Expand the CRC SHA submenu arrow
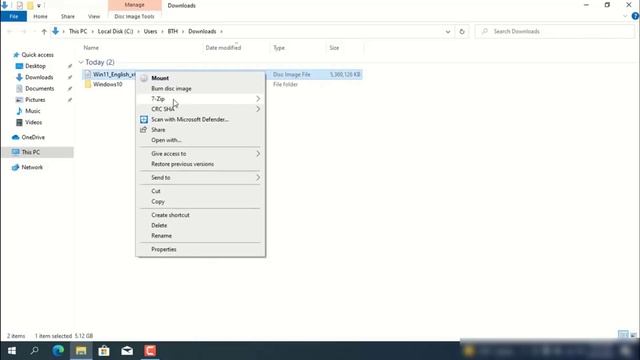The image size is (640, 360). click(x=258, y=109)
